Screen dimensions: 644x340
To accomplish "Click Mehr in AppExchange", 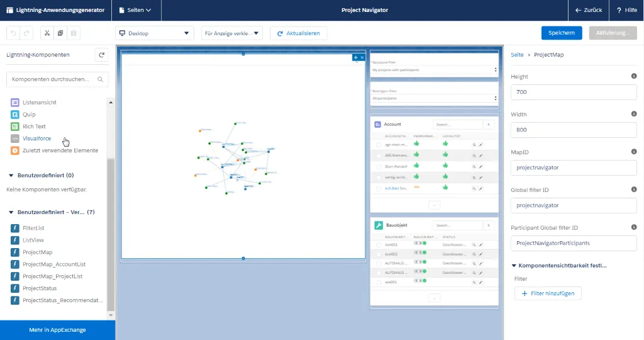I will point(57,330).
